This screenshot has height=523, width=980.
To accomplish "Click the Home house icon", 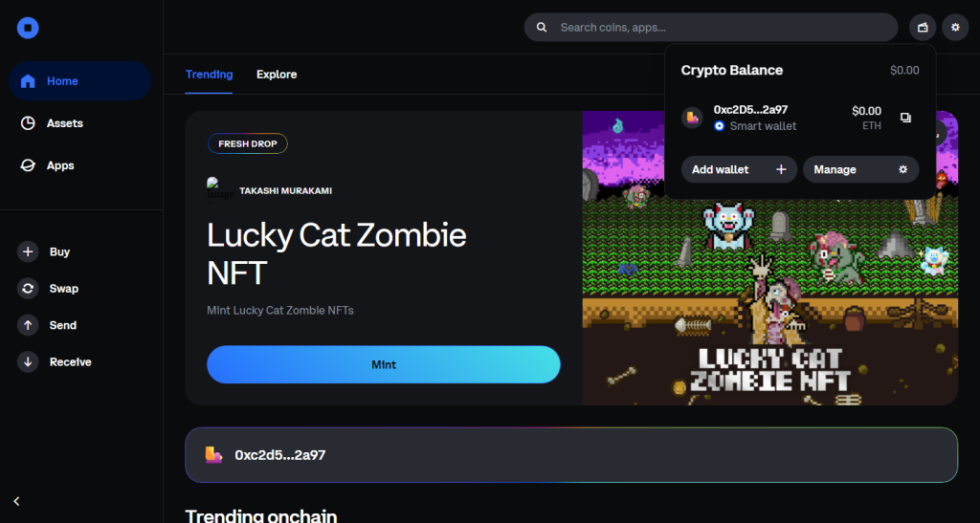I will (x=28, y=81).
